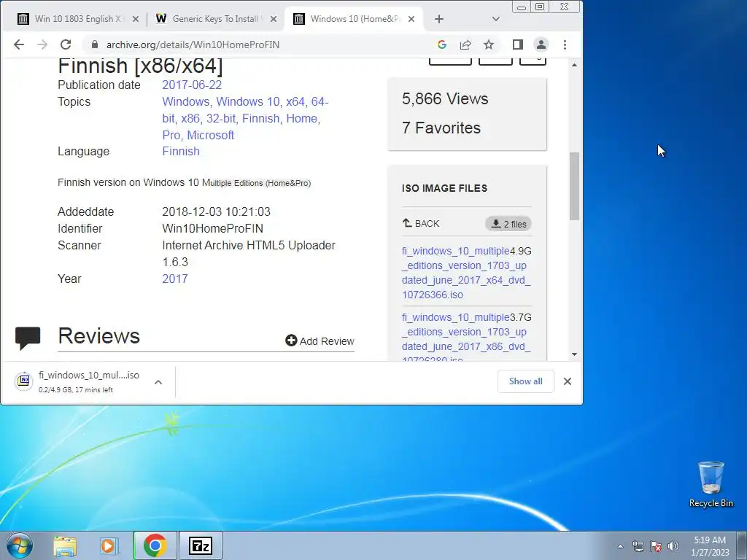Reload the archive.org page

click(x=66, y=44)
